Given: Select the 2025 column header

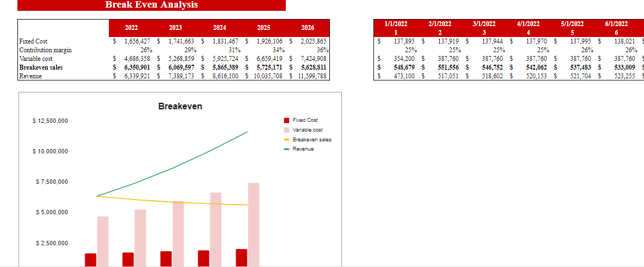Looking at the screenshot, I should coord(263,28).
